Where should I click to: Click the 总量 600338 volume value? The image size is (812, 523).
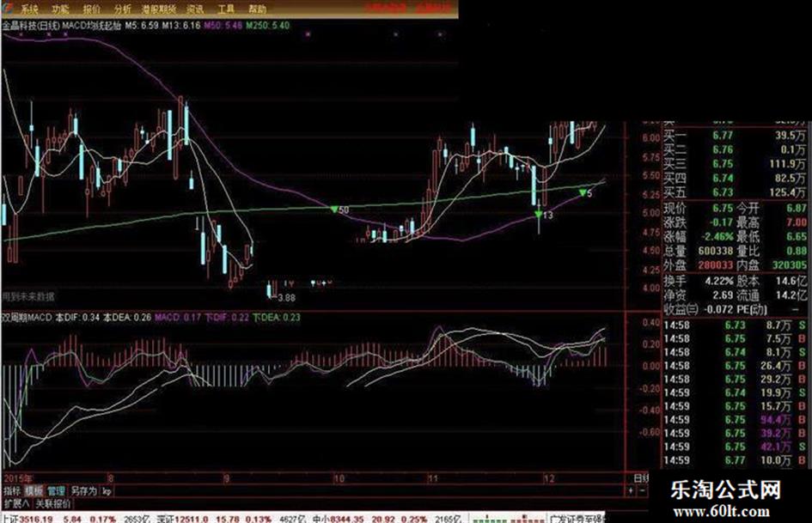point(716,251)
